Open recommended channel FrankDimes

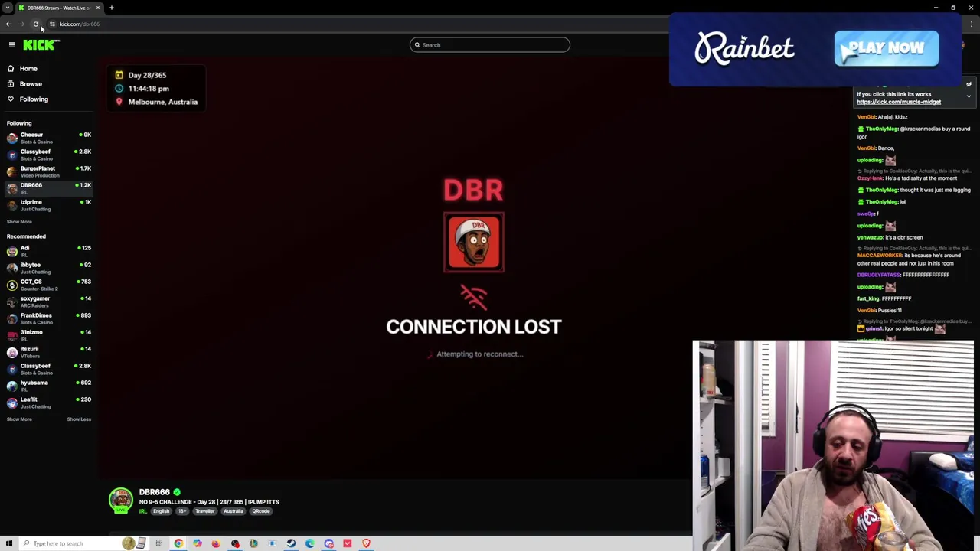point(48,318)
